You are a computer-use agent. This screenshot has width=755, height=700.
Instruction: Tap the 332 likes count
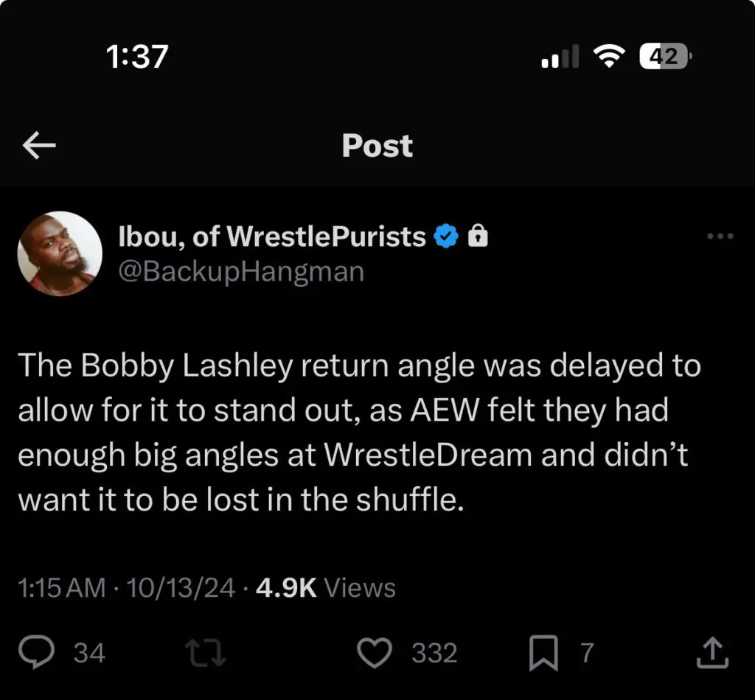click(x=434, y=653)
